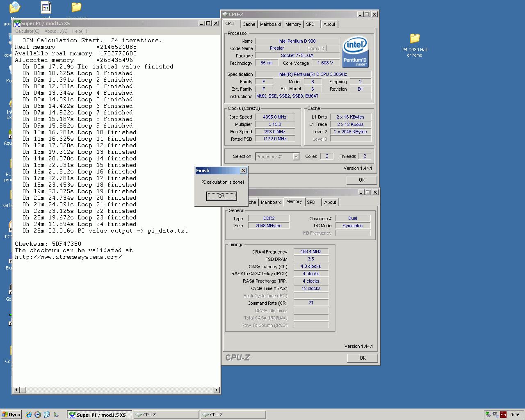Click the DRAM Frequency value 488.4 MHz
Image resolution: width=525 pixels, height=420 pixels.
click(311, 251)
